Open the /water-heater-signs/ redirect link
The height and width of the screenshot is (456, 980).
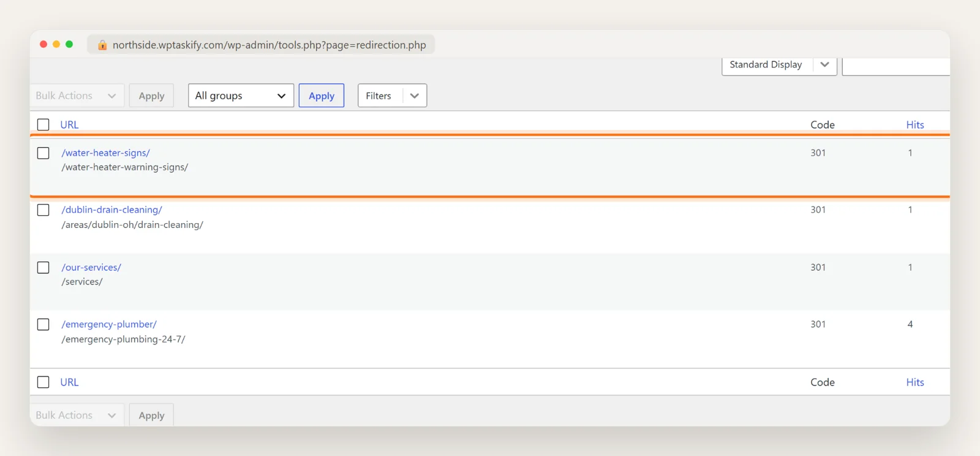tap(105, 153)
